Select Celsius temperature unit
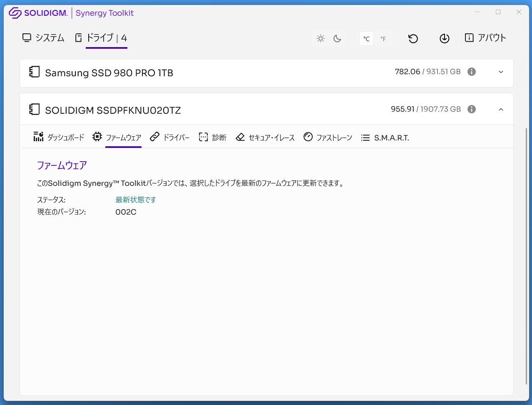 (x=366, y=39)
